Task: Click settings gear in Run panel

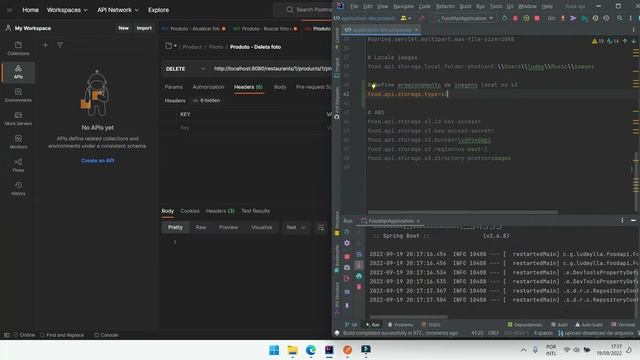Action: point(347,243)
